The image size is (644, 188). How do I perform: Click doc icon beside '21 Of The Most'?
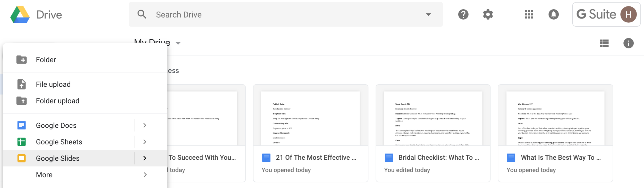266,158
